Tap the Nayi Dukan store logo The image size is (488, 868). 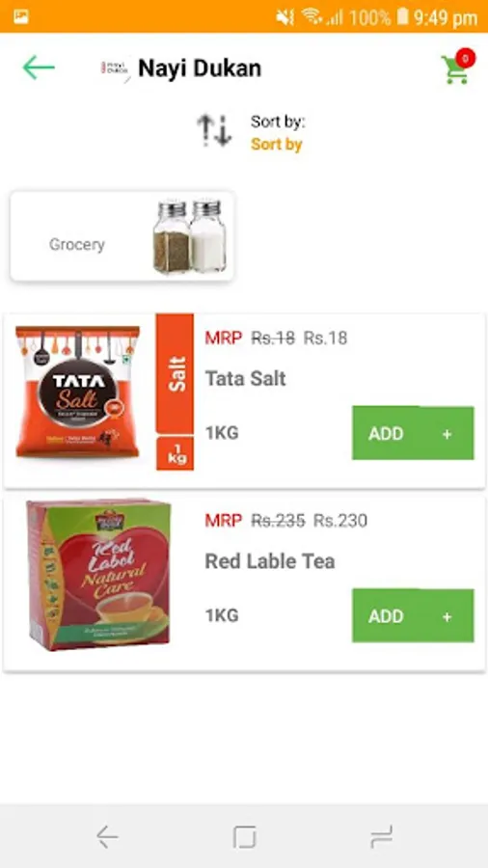[115, 68]
